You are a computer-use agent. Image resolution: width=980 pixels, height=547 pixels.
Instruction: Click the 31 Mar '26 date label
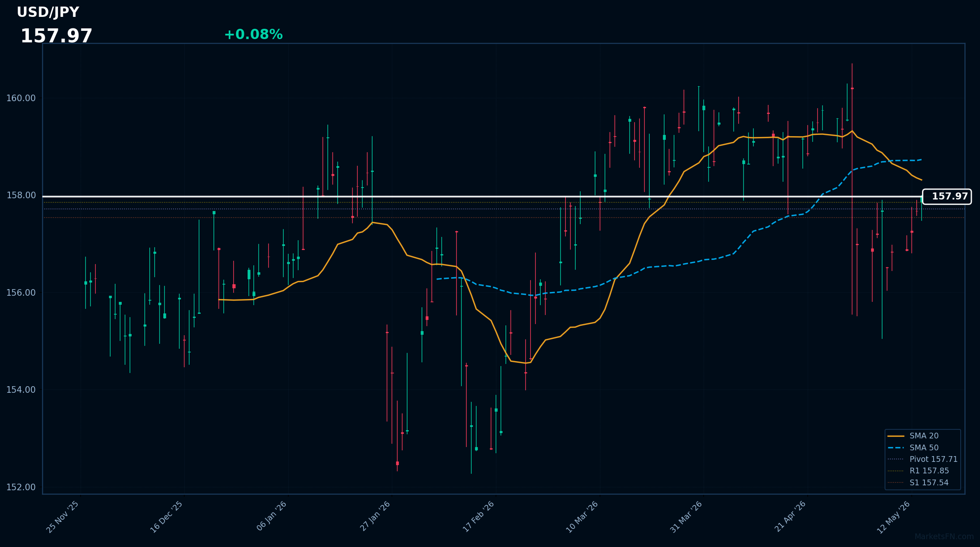pyautogui.click(x=686, y=517)
